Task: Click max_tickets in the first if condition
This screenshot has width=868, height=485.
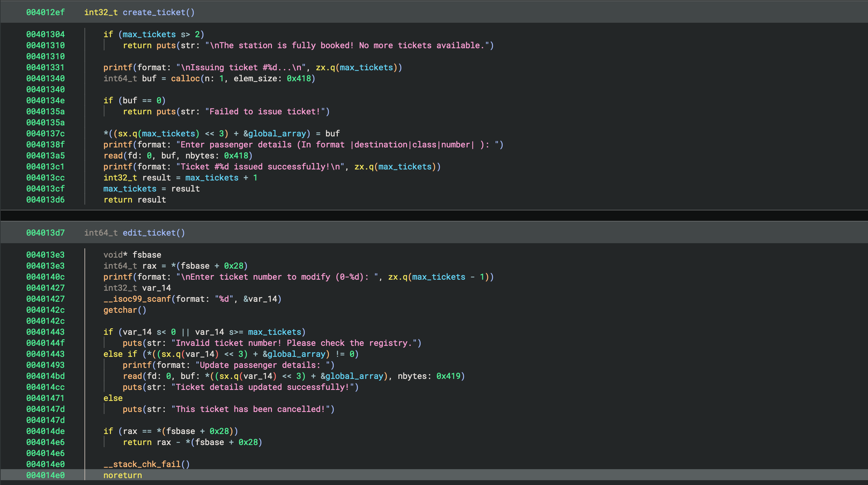Action: [149, 34]
